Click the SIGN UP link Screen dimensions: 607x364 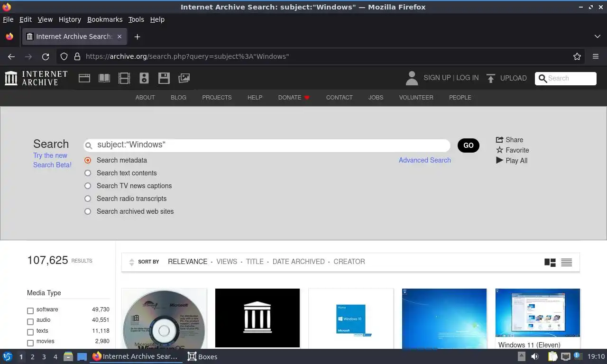click(437, 78)
